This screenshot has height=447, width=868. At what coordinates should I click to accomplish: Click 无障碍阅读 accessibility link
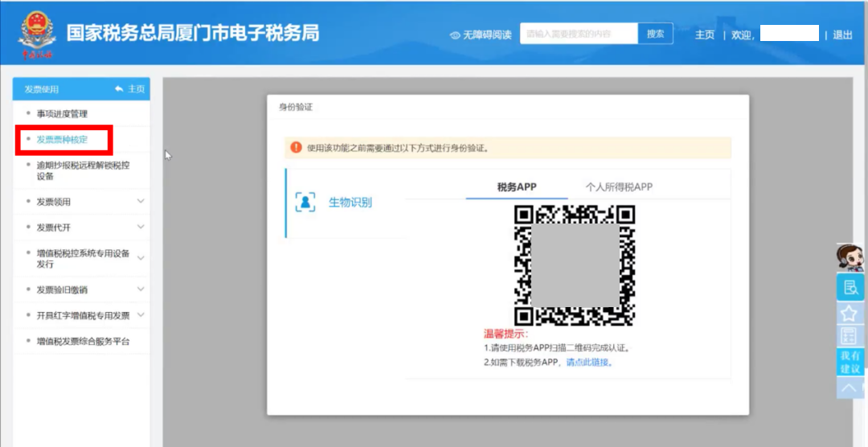tap(487, 35)
